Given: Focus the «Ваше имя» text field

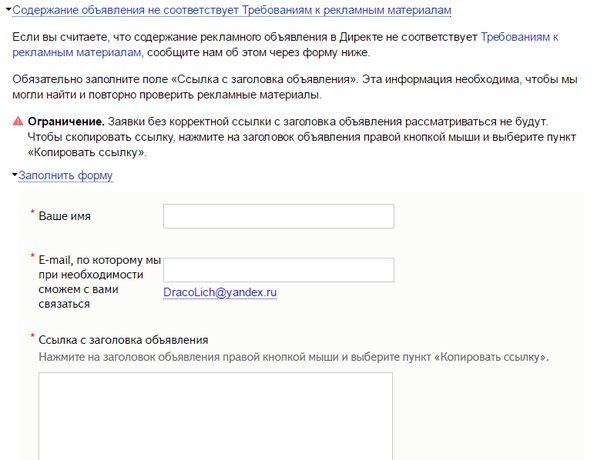Looking at the screenshot, I should [x=278, y=217].
